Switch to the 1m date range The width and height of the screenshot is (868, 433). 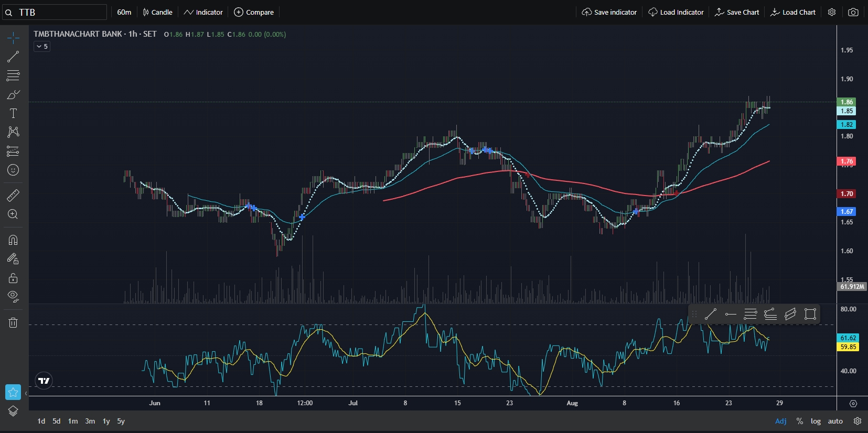point(73,421)
